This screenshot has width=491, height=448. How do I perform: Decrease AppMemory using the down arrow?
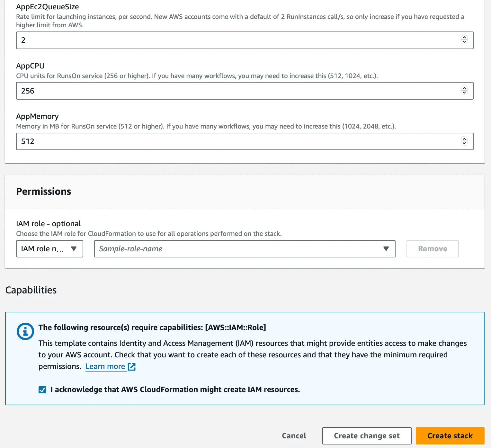click(464, 143)
